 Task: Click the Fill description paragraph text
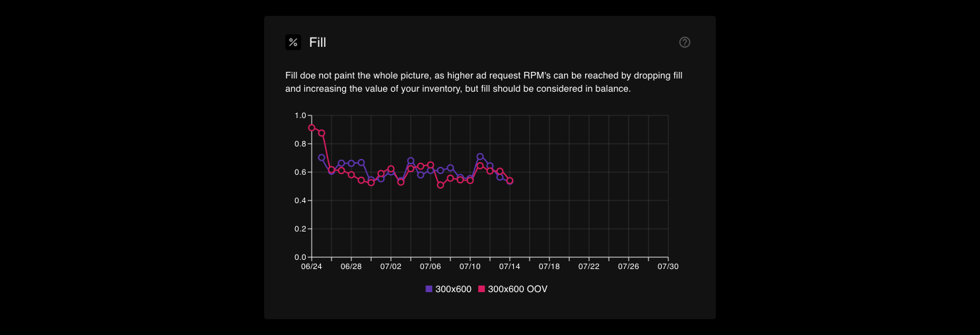pos(484,82)
